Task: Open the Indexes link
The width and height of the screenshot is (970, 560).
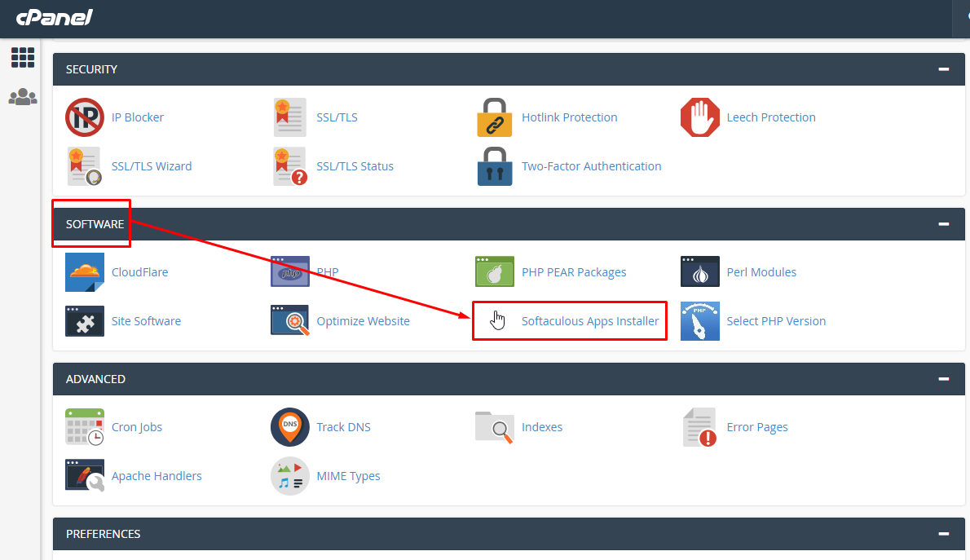Action: (x=542, y=426)
